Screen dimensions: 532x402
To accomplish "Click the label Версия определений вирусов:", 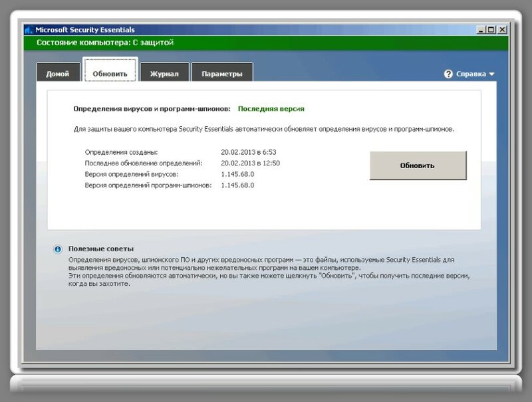I will tap(132, 174).
